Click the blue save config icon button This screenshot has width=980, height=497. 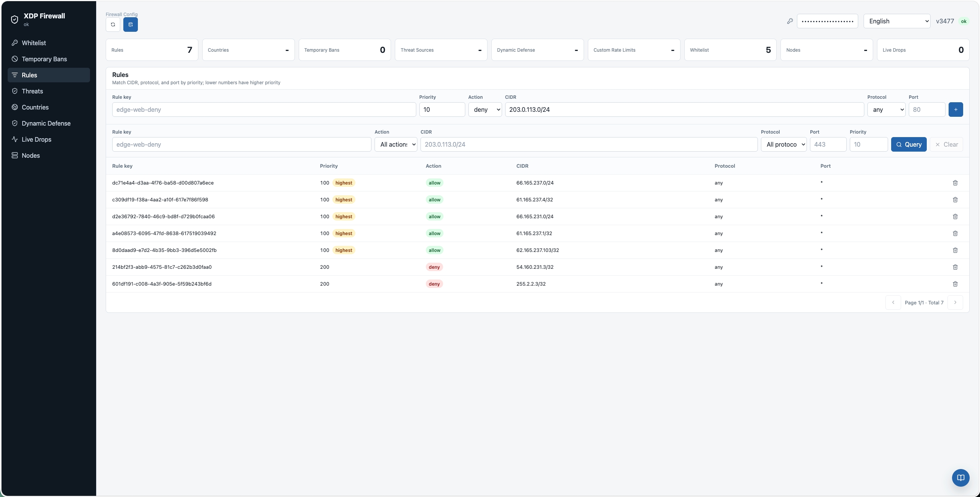pyautogui.click(x=131, y=25)
